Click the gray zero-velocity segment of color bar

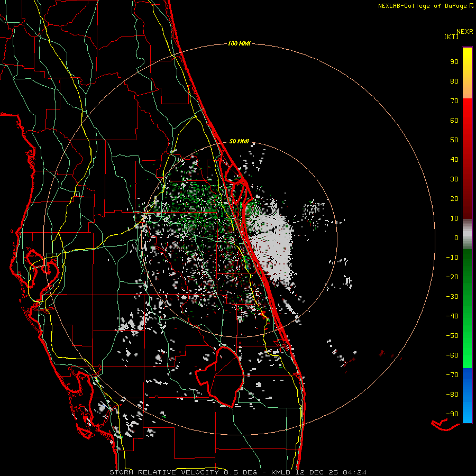point(467,234)
